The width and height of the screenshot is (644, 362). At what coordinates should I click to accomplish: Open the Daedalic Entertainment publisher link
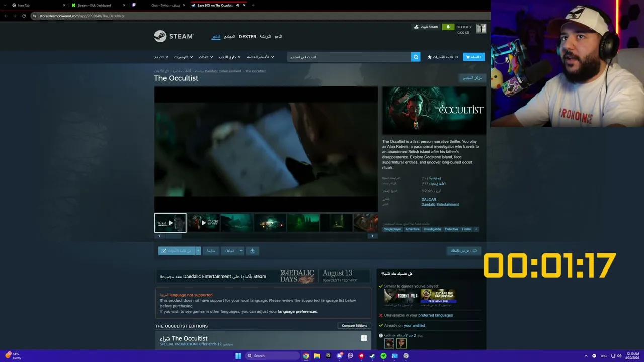(x=440, y=205)
